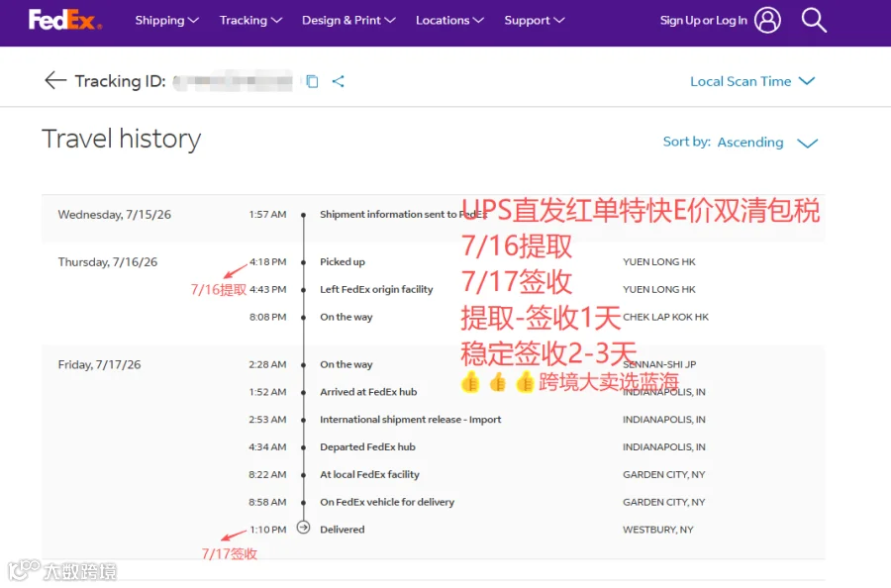Click the Travel history heading
891x588 pixels.
click(121, 139)
